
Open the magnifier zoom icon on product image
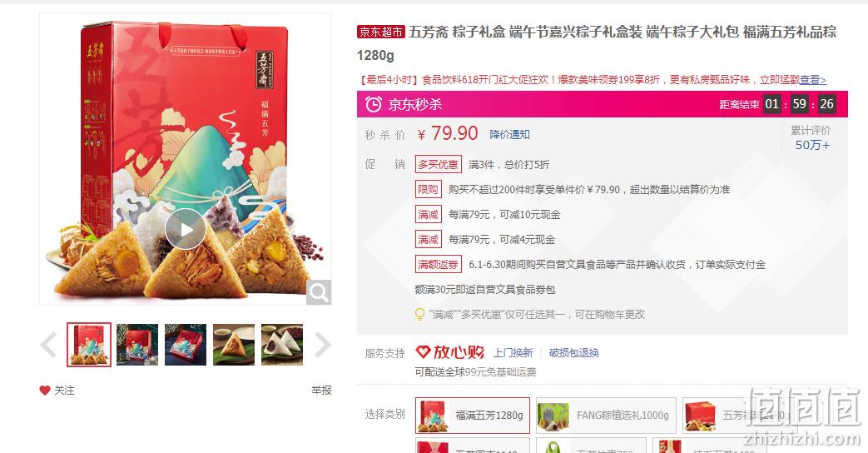click(319, 291)
